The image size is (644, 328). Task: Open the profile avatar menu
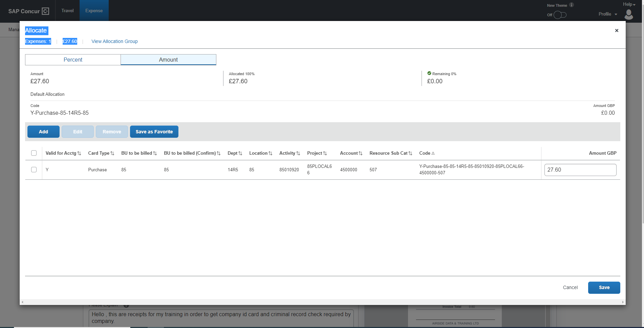pyautogui.click(x=628, y=14)
